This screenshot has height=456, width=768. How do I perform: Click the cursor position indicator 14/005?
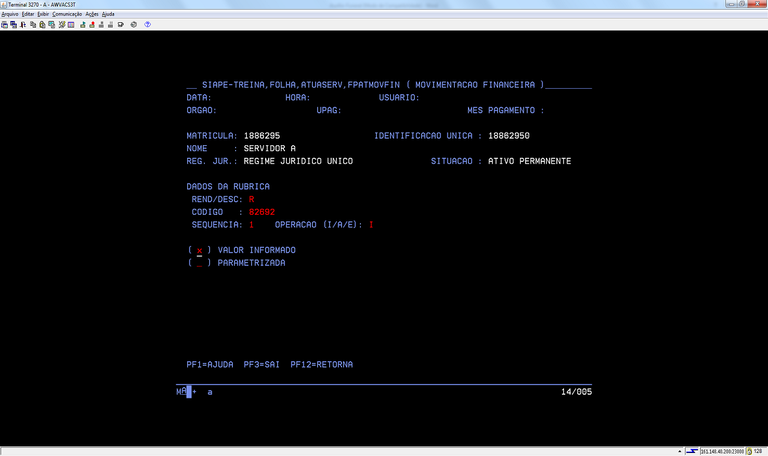[x=576, y=392]
